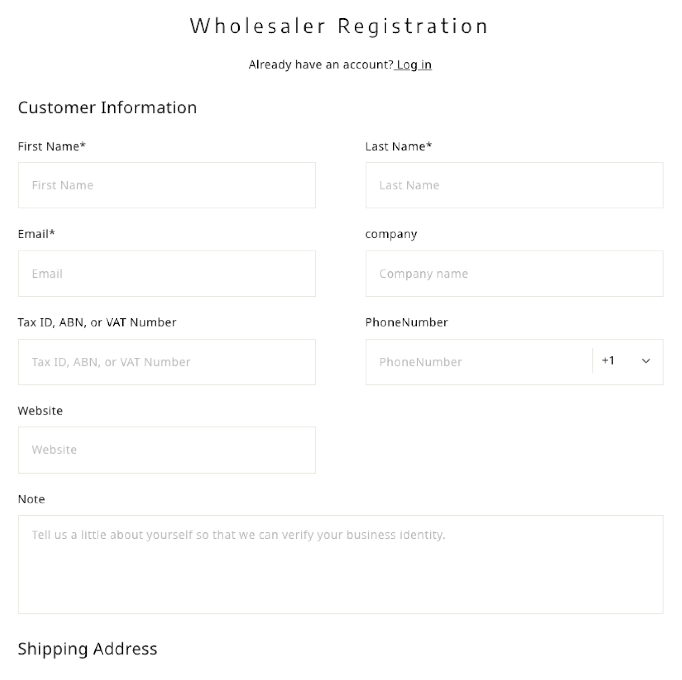Click the Company name field
The image size is (682, 680).
513,273
